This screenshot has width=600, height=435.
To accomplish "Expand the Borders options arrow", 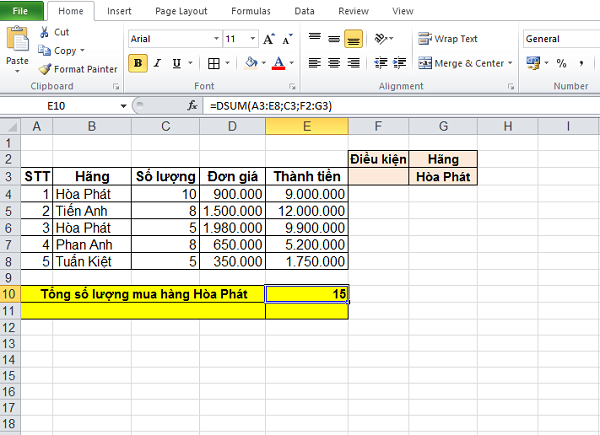I will [227, 63].
